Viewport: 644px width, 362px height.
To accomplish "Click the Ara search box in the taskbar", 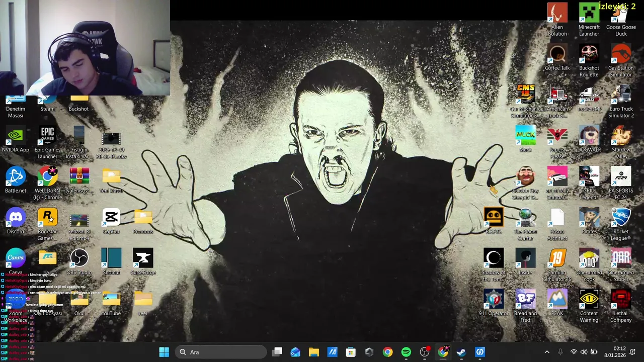I will (221, 352).
